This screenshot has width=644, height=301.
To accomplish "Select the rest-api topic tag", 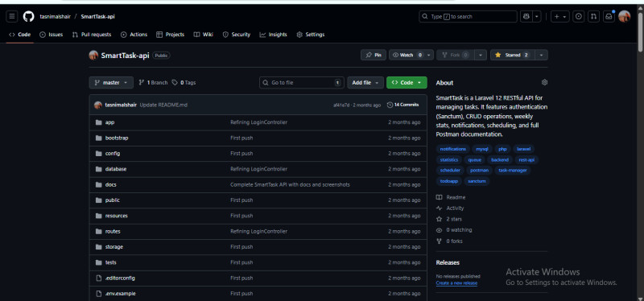I will coord(526,159).
